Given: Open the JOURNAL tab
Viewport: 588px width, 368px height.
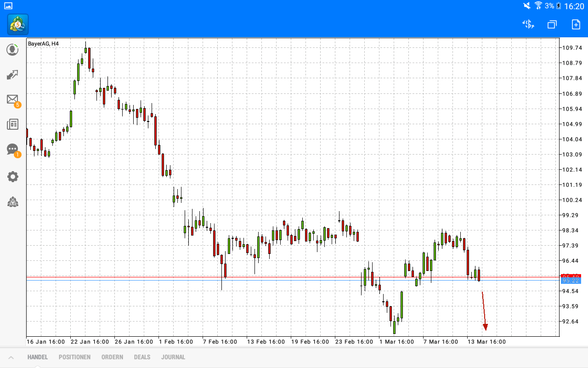Looking at the screenshot, I should 173,357.
